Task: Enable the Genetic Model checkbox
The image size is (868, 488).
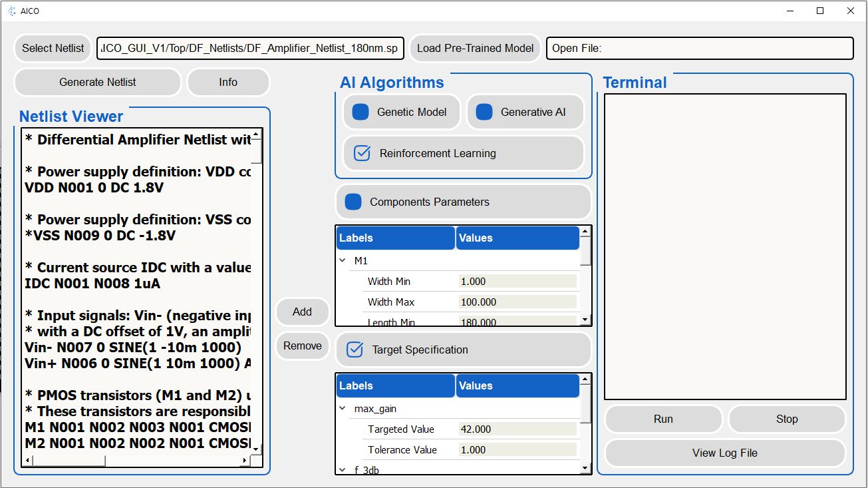Action: tap(361, 112)
